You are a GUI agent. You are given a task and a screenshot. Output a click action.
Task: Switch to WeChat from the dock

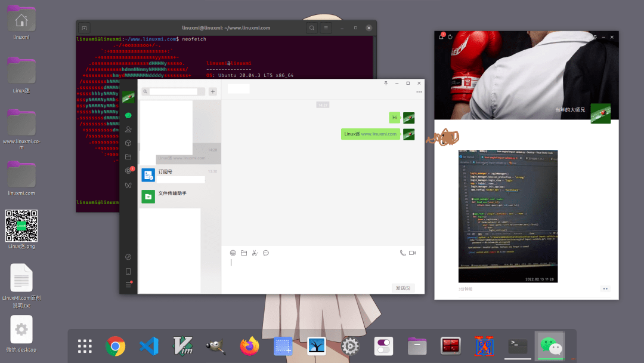(x=551, y=346)
